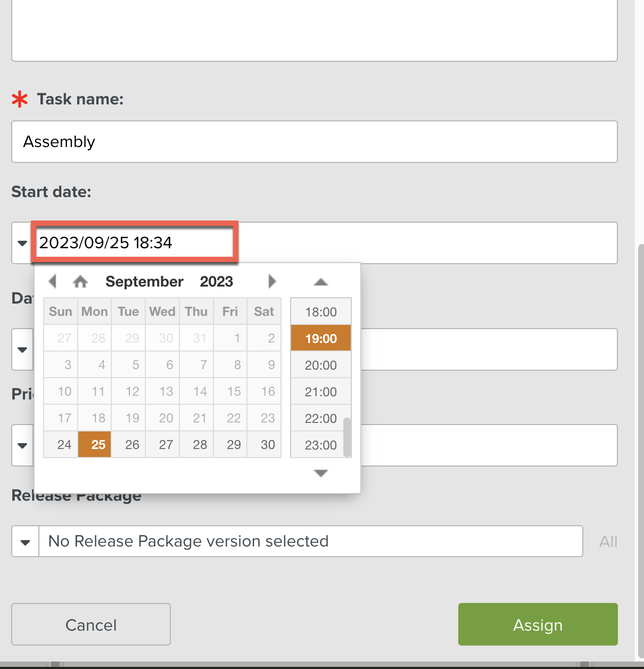Pick September 30 on the calendar
Image resolution: width=644 pixels, height=669 pixels.
(x=268, y=445)
